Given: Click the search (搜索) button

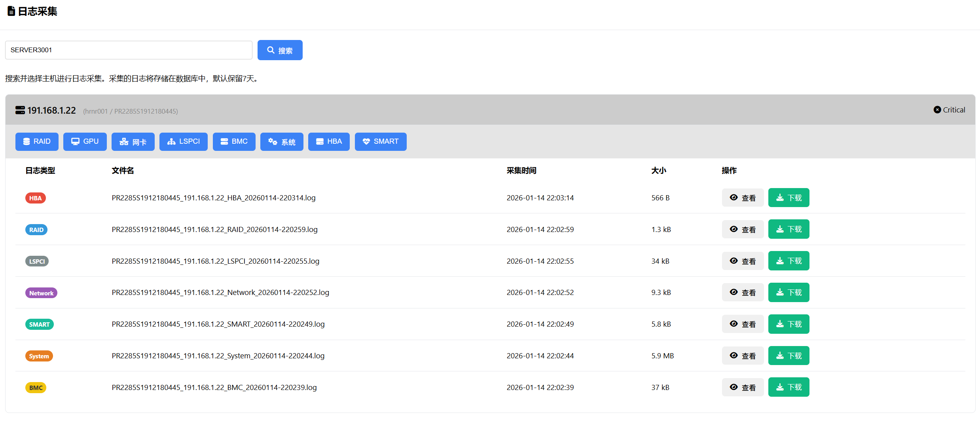Looking at the screenshot, I should [280, 50].
